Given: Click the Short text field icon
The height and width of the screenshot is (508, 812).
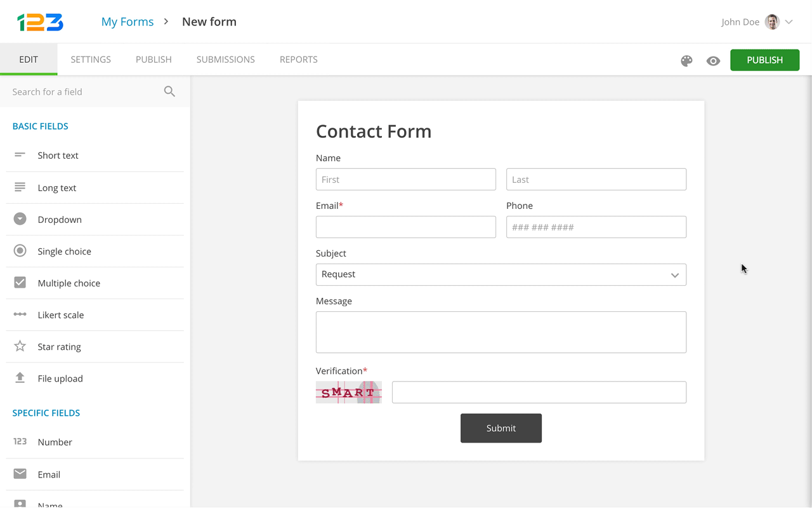Looking at the screenshot, I should pos(20,155).
